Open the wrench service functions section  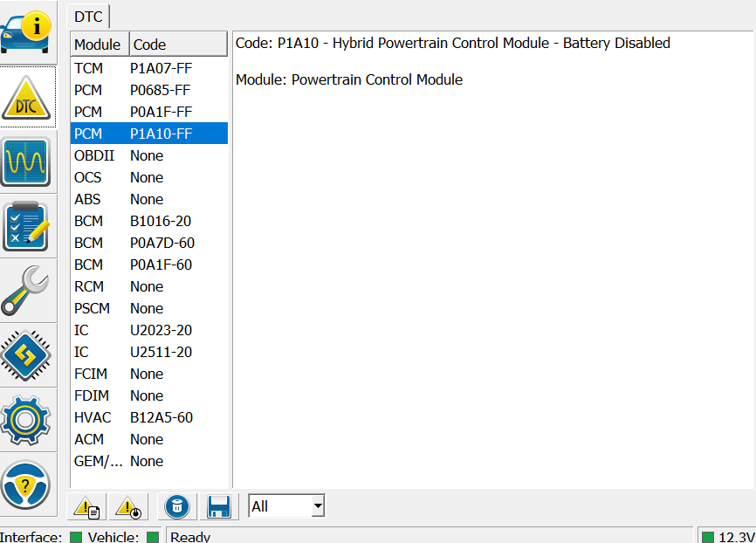tap(26, 291)
